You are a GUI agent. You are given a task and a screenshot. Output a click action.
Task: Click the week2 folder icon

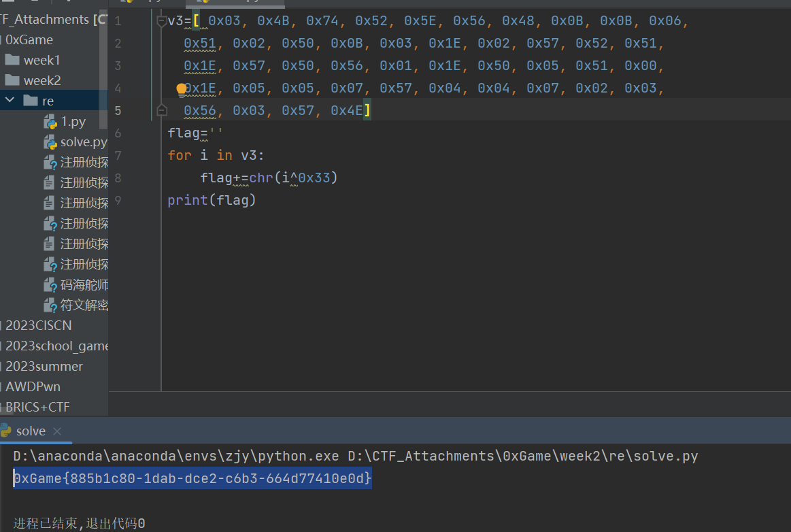click(12, 80)
